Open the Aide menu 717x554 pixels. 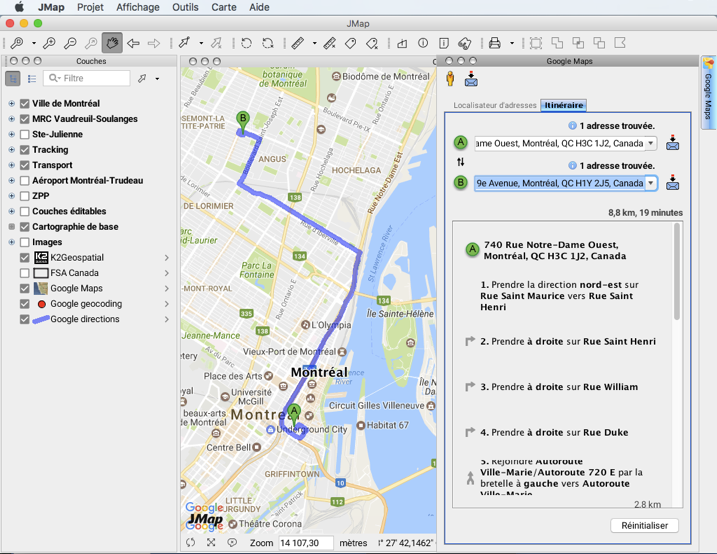coord(259,7)
